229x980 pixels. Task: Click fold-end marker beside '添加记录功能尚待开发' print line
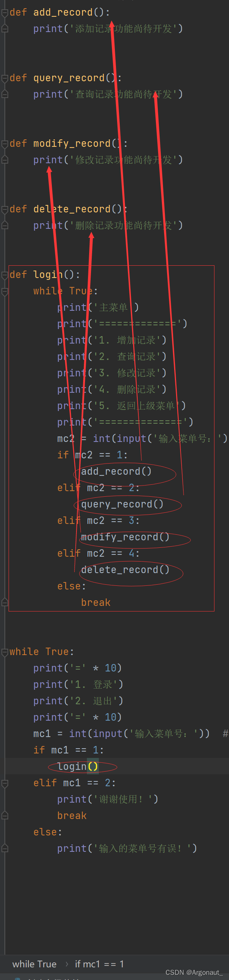point(5,29)
